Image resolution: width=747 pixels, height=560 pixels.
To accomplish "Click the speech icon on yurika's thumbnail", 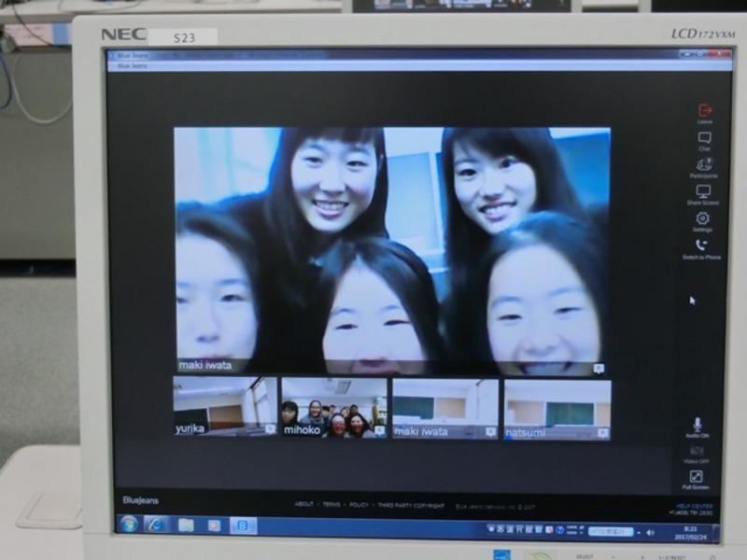I will point(270,429).
